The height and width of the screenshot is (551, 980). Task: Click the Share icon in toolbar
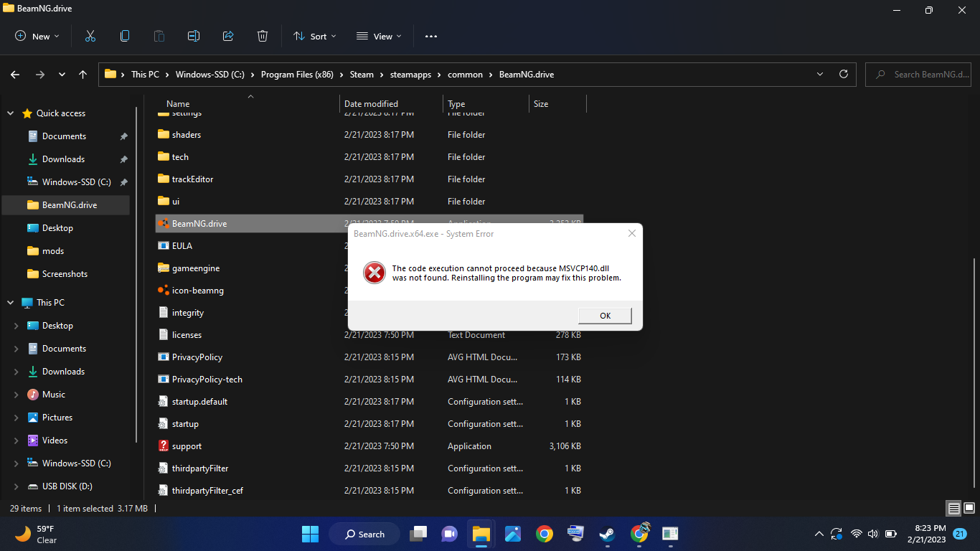[228, 36]
